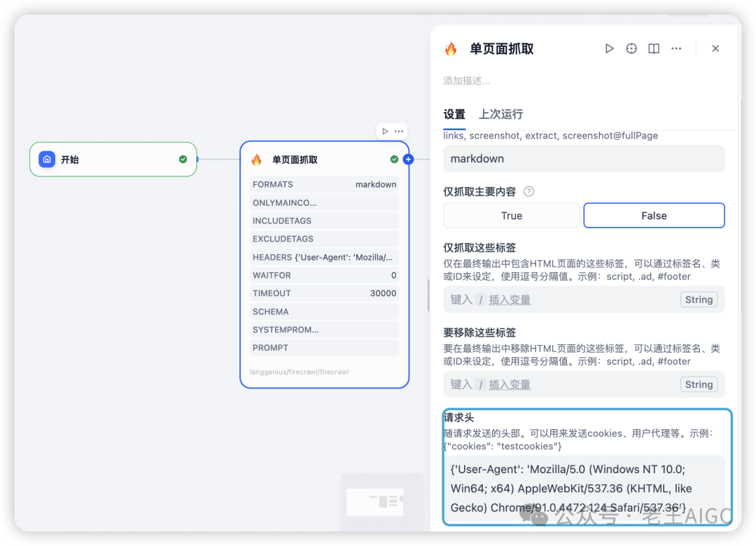This screenshot has height=546, width=756.
Task: Click the SYSTEMPROM... row in node
Action: pos(324,330)
